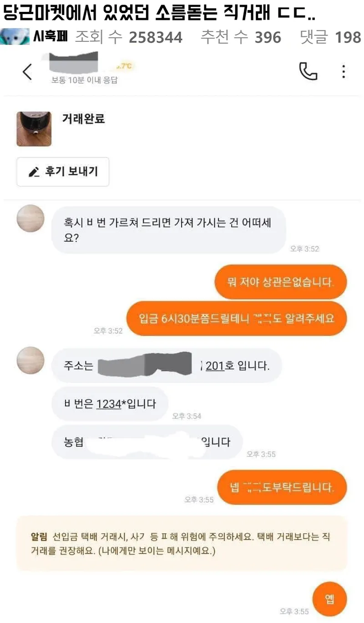Select the orange 옙 message bubble
The height and width of the screenshot is (623, 364).
coord(330,599)
